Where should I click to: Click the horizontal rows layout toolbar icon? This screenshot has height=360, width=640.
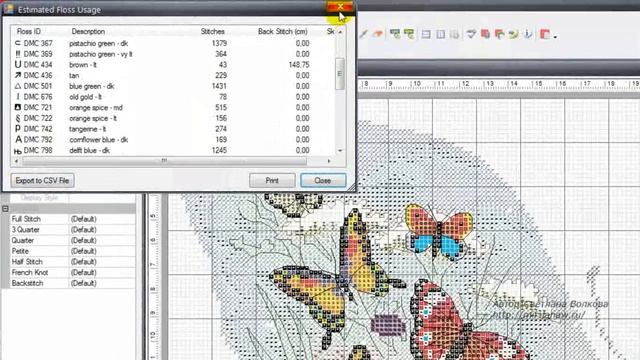click(426, 34)
